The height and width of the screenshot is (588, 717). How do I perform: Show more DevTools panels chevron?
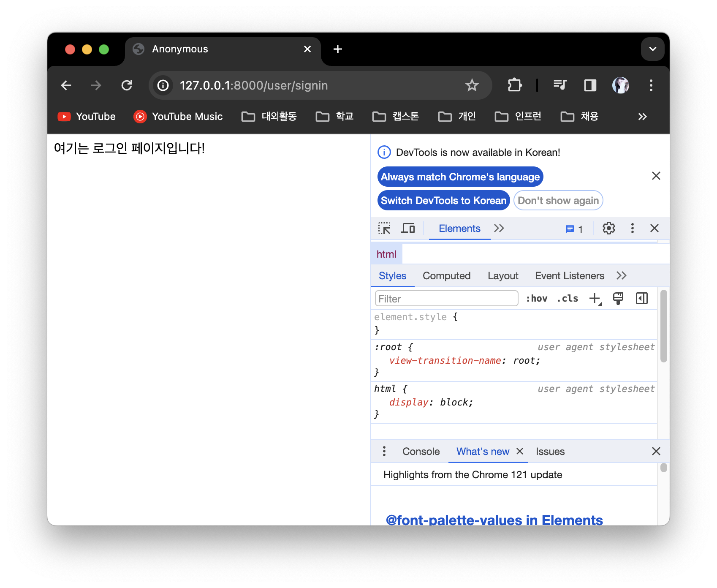pyautogui.click(x=499, y=229)
